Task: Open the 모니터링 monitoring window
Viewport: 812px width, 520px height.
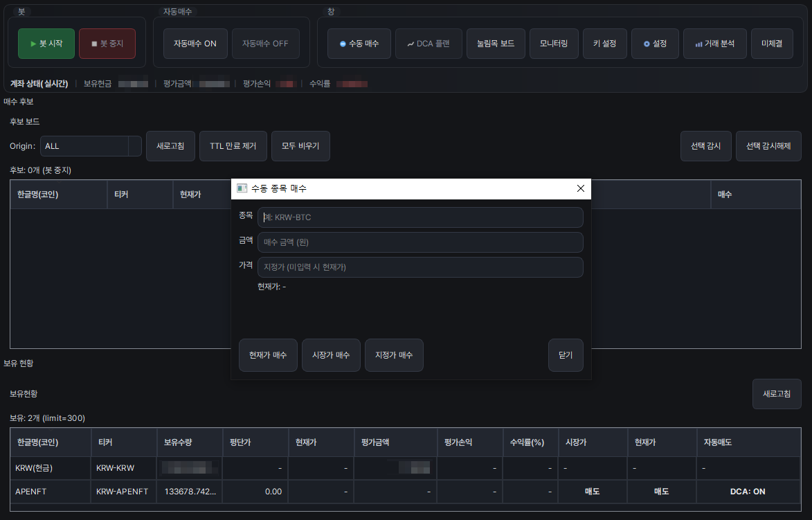Action: pos(553,42)
